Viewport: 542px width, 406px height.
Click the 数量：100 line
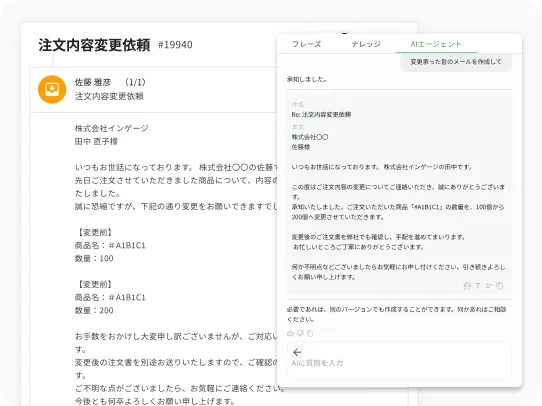point(94,258)
